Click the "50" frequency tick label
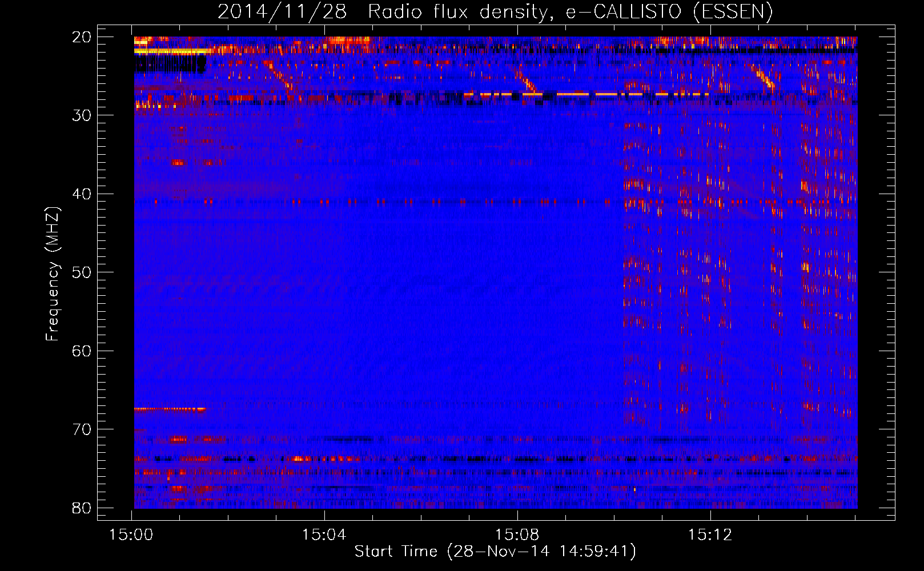Image resolution: width=924 pixels, height=571 pixels. pyautogui.click(x=82, y=272)
